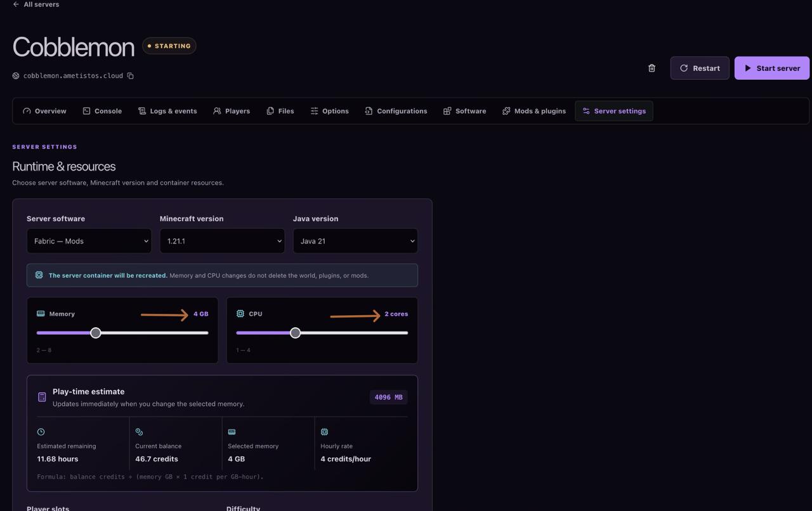This screenshot has width=812, height=511.
Task: Click the Memory range label 2 — 8
Action: pyautogui.click(x=44, y=351)
